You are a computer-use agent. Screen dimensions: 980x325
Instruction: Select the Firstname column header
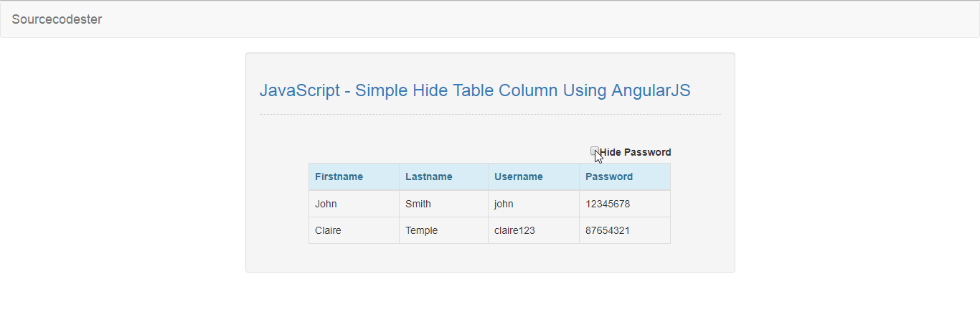pyautogui.click(x=354, y=176)
